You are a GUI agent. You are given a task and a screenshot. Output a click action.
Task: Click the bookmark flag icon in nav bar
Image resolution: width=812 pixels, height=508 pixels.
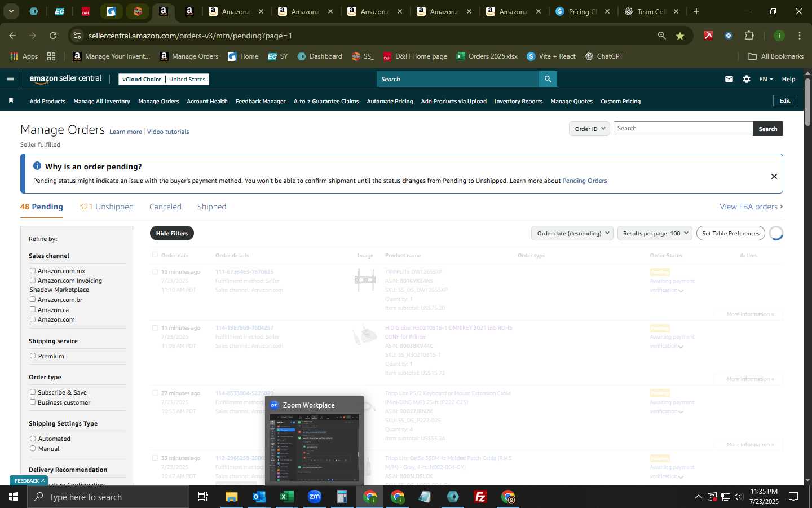(x=11, y=100)
